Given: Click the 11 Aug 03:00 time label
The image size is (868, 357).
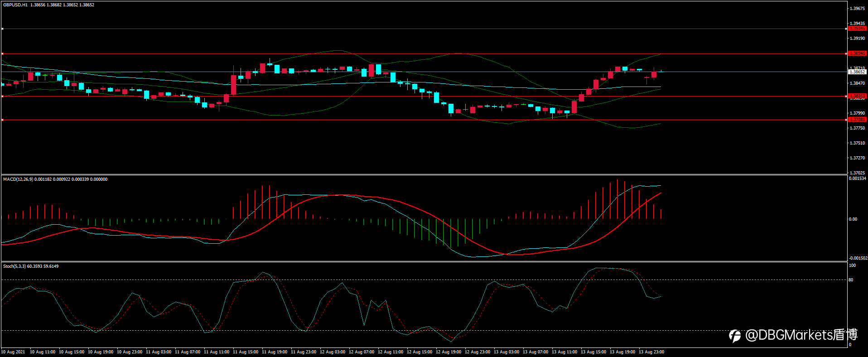Looking at the screenshot, I should (x=159, y=352).
